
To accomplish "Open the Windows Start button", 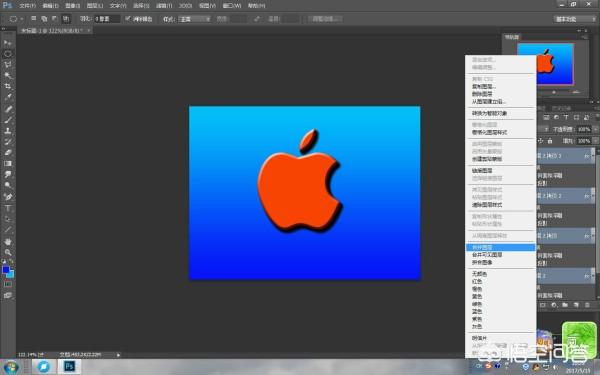I will click(11, 367).
